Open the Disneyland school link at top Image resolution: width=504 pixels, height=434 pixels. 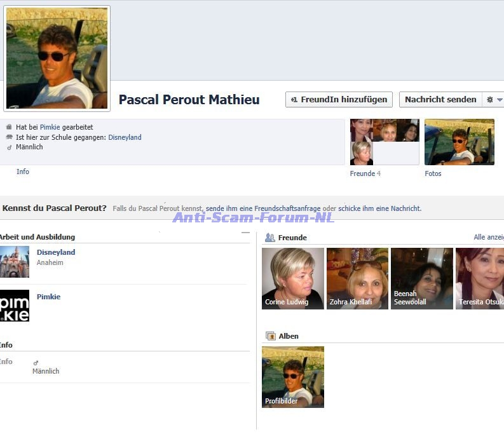point(125,137)
